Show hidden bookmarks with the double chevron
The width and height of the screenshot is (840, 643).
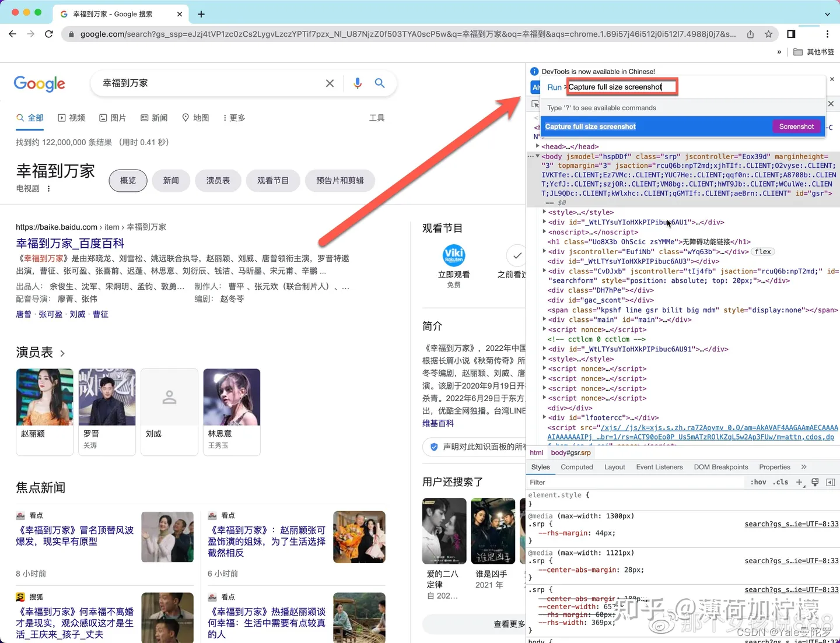coord(779,52)
